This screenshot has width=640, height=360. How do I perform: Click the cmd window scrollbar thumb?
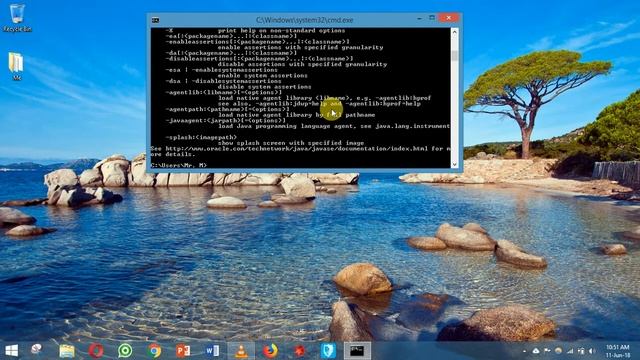(x=455, y=56)
